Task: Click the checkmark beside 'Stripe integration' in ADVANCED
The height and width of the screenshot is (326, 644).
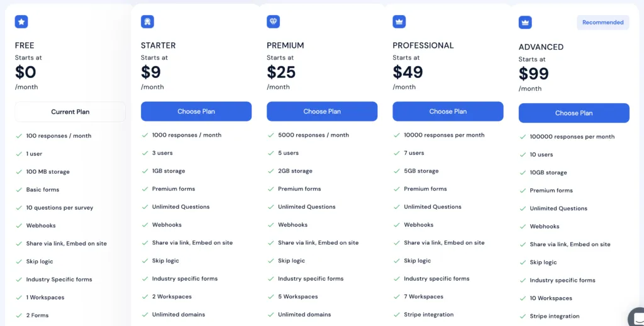Action: pos(523,316)
